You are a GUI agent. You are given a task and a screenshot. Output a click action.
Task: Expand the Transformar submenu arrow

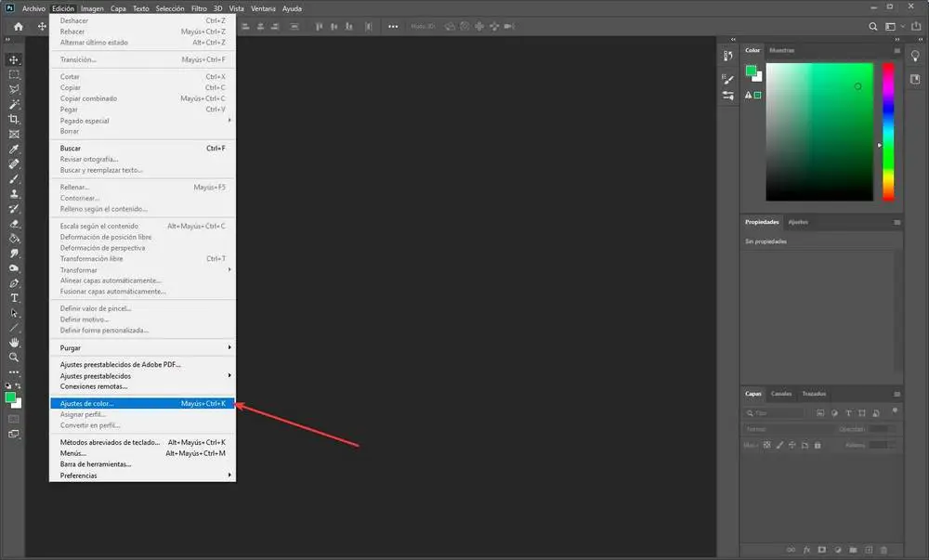tap(229, 270)
